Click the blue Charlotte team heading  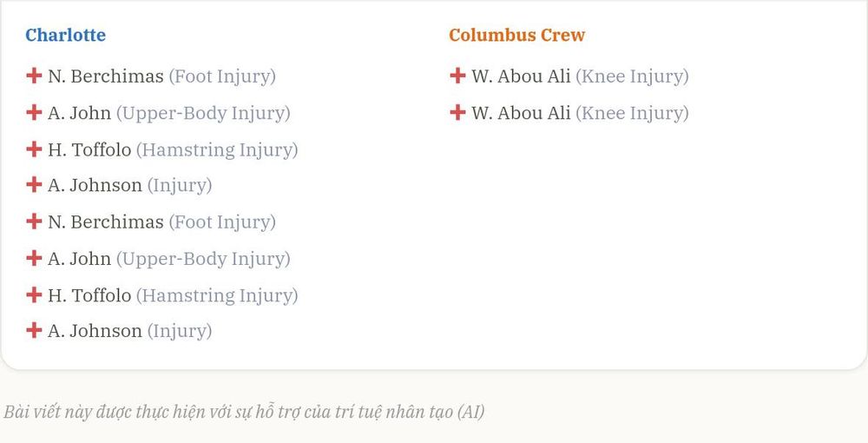click(65, 35)
